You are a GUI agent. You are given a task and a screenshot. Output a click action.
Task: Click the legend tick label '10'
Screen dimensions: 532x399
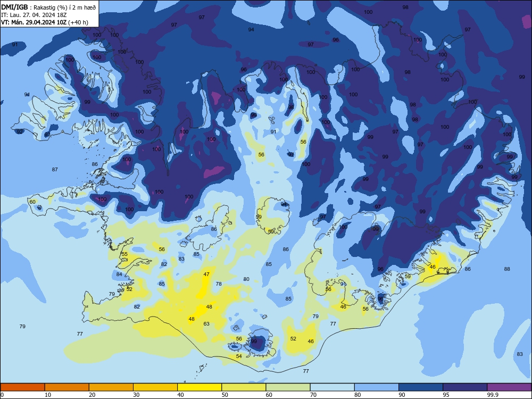tap(48, 395)
